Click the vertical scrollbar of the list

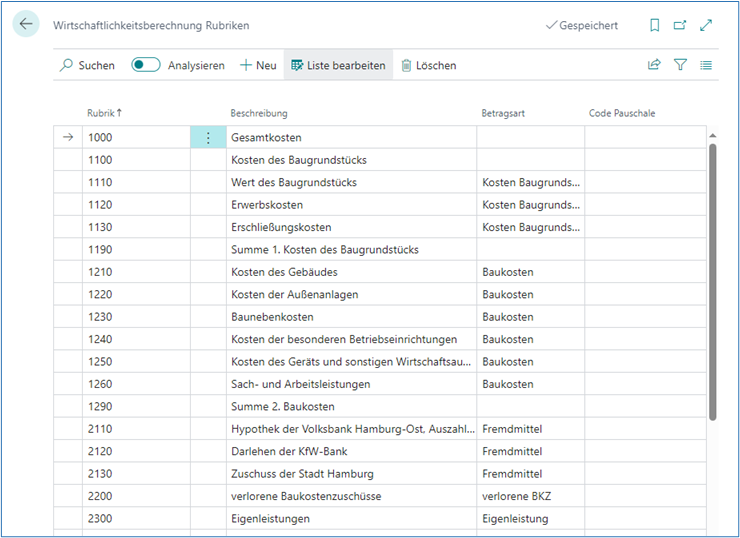pos(712,280)
